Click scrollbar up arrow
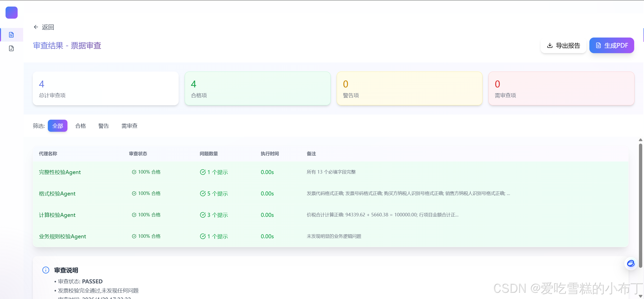 pos(641,140)
